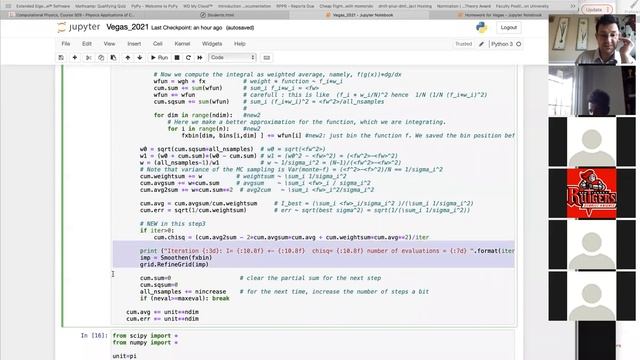This screenshot has width=640, height=360.
Task: Click the 'if (neval>=maxeval): break' line
Action: [184, 298]
